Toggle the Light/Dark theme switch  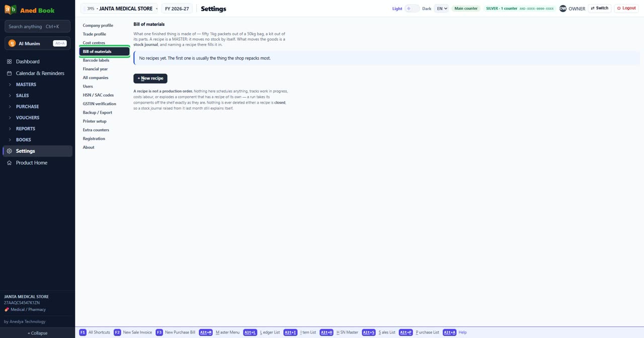(x=412, y=9)
